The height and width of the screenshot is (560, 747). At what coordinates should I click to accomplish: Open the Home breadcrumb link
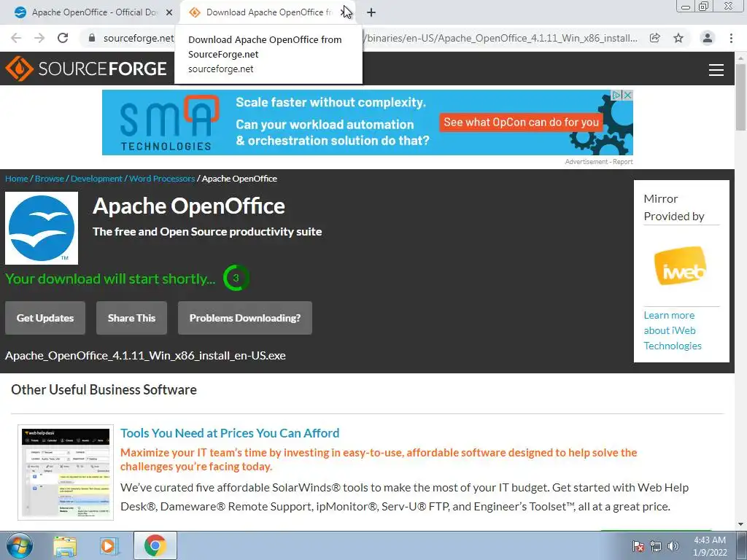point(17,179)
